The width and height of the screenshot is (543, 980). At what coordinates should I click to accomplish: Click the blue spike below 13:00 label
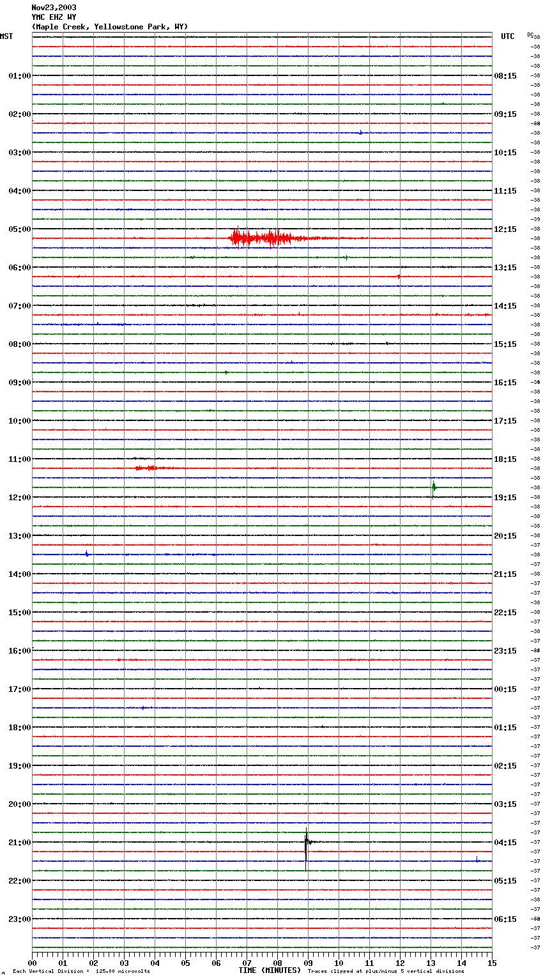(87, 554)
